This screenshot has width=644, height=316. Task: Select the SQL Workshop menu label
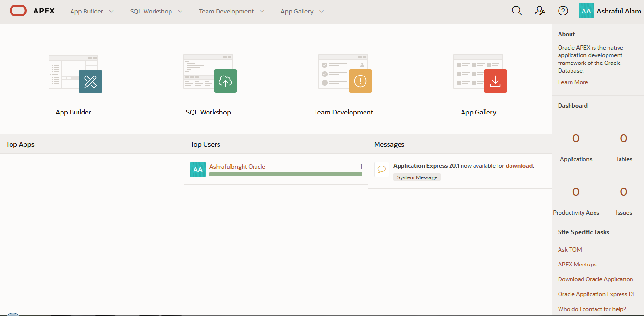[151, 11]
